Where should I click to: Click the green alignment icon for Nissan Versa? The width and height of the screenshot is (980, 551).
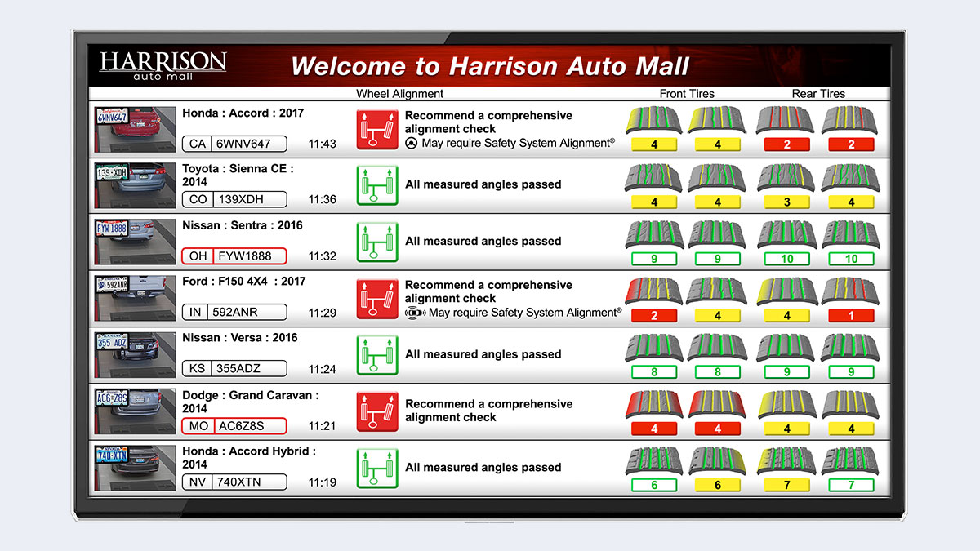pos(377,354)
